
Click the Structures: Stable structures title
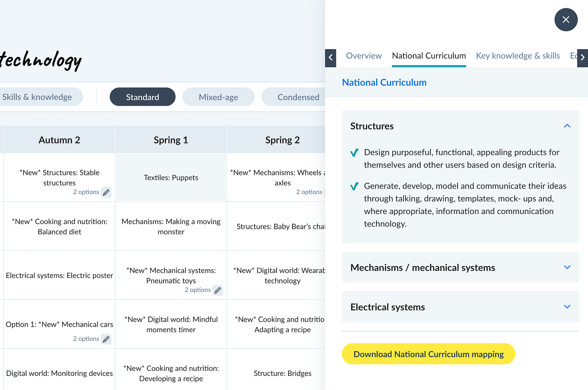[59, 177]
